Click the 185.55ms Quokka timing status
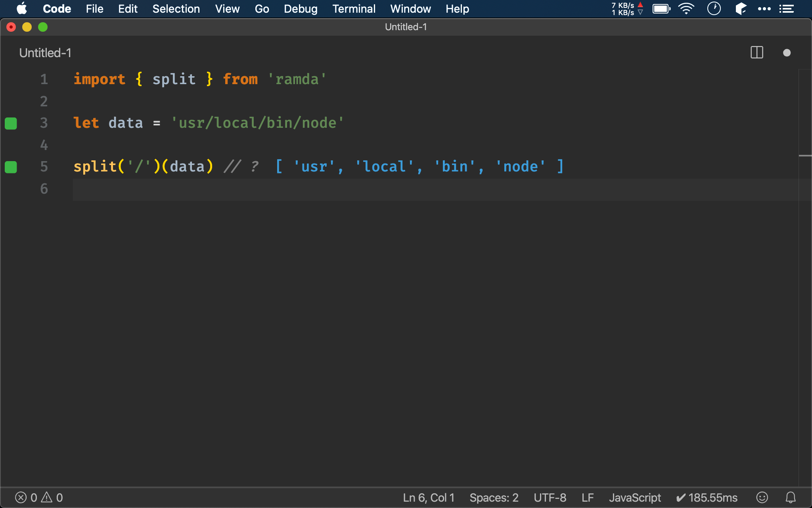The height and width of the screenshot is (508, 812). [x=707, y=497]
